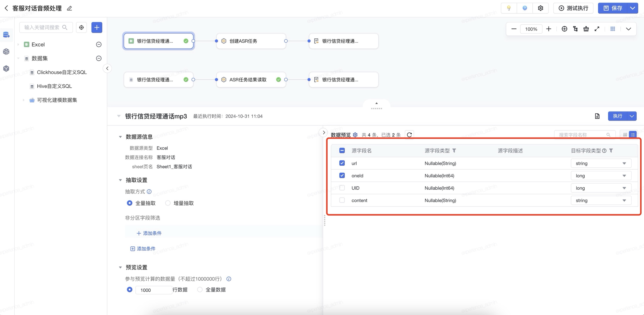
Task: Open target type dropdown for oneId
Action: pyautogui.click(x=601, y=176)
